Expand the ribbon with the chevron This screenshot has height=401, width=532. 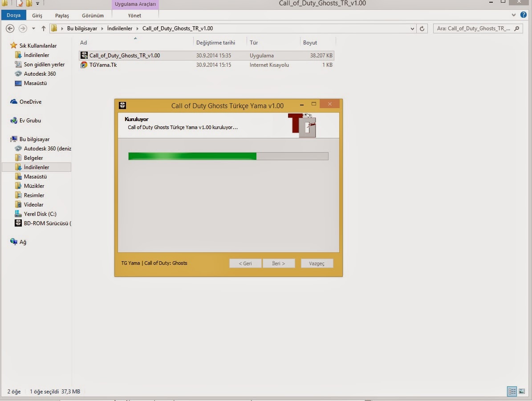pyautogui.click(x=514, y=15)
